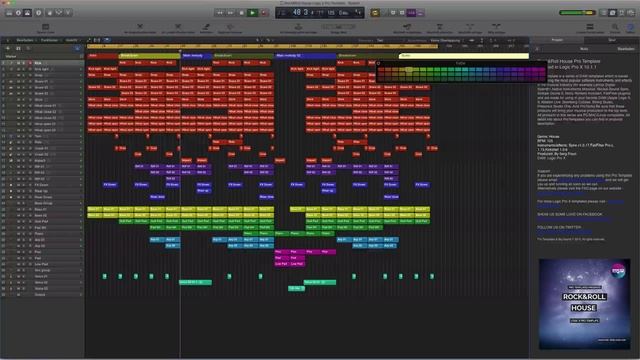Open the Ansicht menu
The height and width of the screenshot is (360, 640).
click(x=71, y=40)
